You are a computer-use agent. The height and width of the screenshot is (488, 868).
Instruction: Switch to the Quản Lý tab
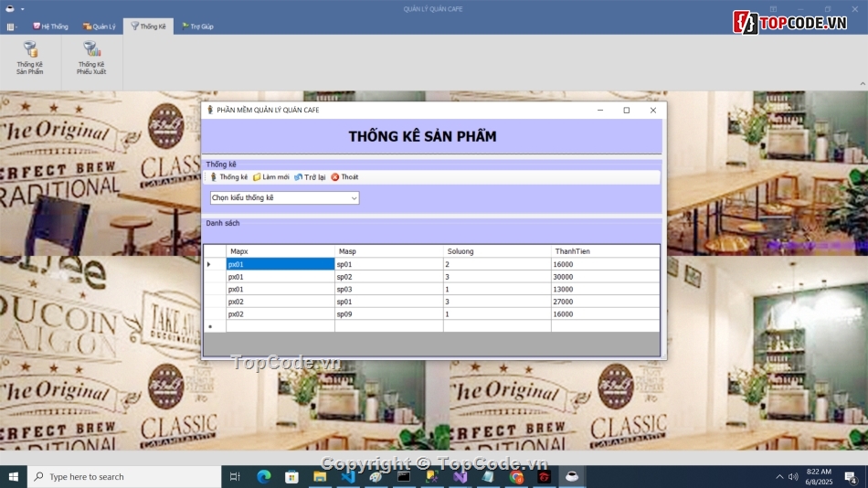click(x=100, y=26)
